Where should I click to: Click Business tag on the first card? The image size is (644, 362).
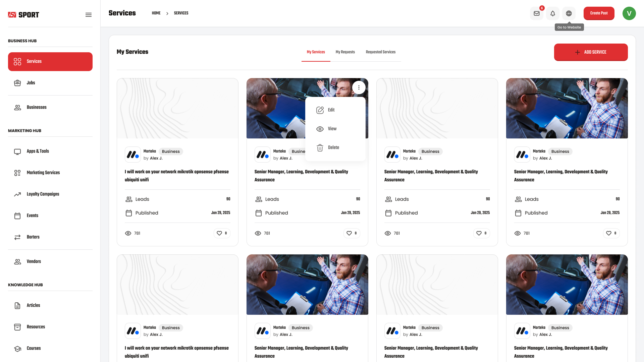click(x=171, y=152)
